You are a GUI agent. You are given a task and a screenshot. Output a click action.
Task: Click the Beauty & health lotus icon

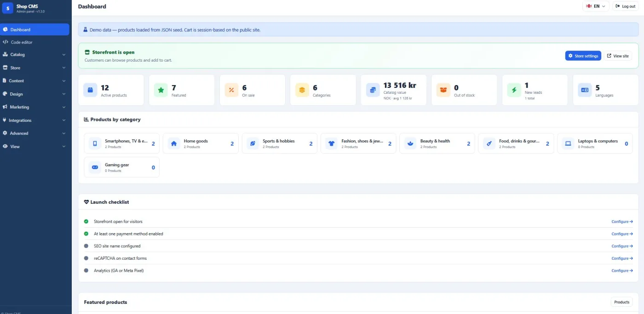(410, 143)
